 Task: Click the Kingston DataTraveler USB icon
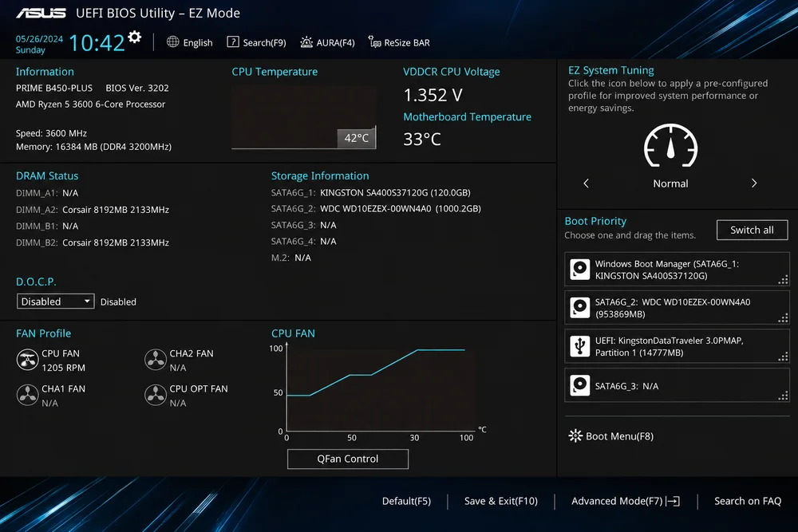[579, 346]
